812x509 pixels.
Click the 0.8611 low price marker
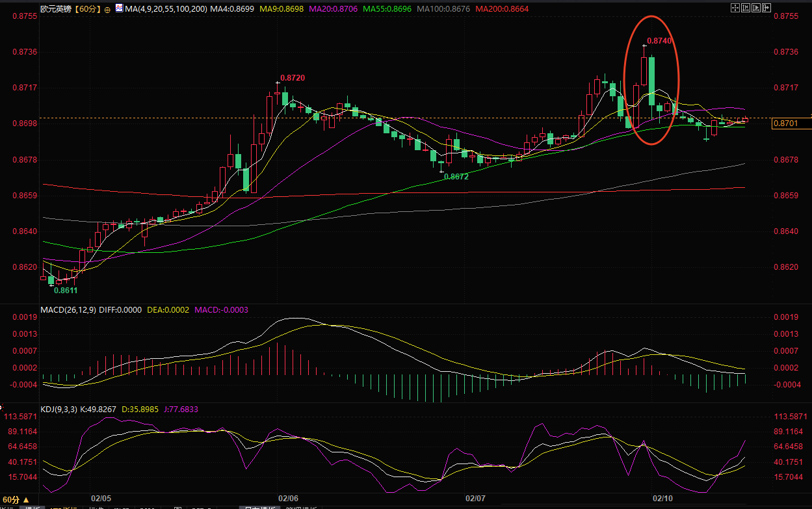(66, 291)
